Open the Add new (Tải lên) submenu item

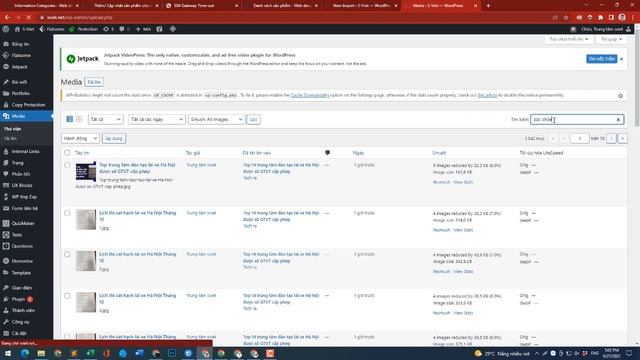pyautogui.click(x=10, y=139)
